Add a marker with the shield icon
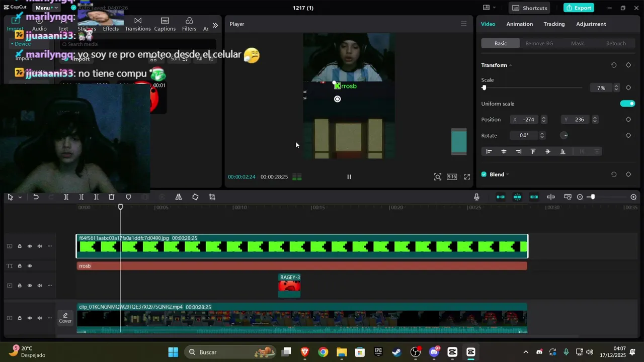This screenshot has height=362, width=644. point(128,197)
